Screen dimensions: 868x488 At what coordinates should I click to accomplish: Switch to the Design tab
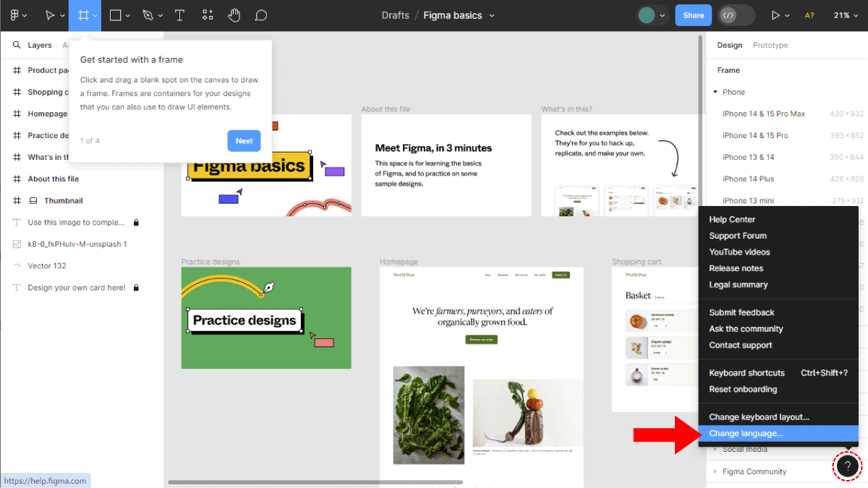729,45
